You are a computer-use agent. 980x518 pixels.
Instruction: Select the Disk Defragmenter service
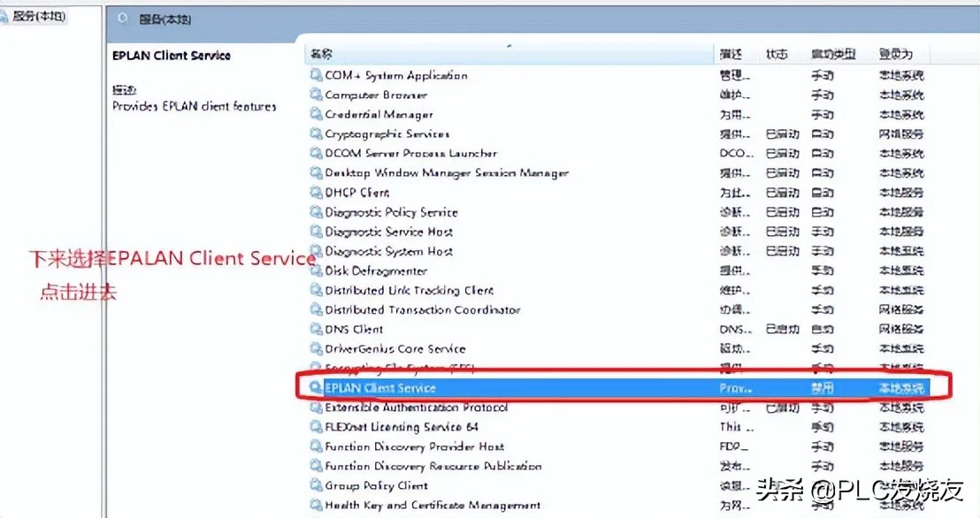[376, 270]
